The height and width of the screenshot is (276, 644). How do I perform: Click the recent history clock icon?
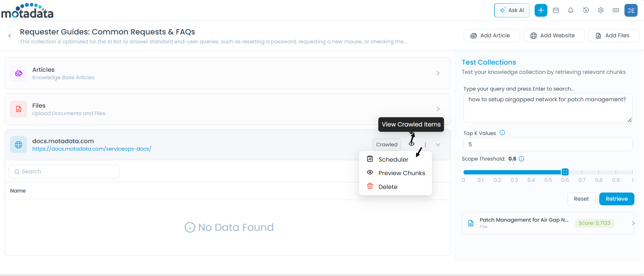pos(586,10)
